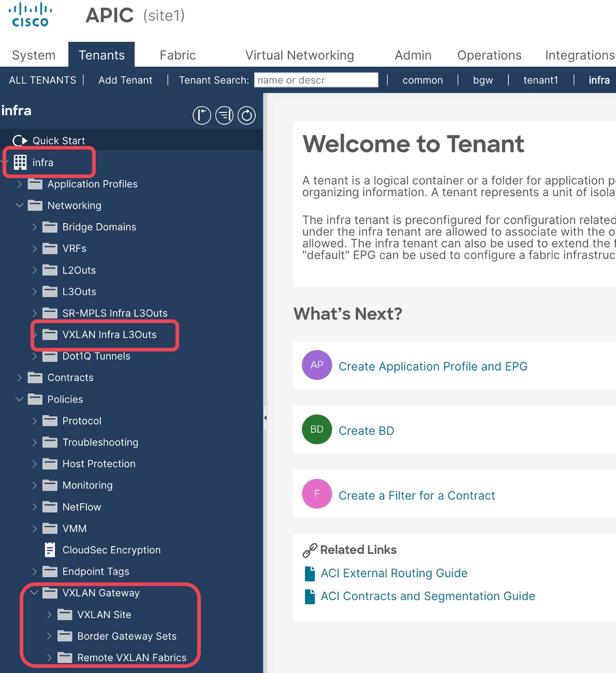Screen dimensions: 616x673
Task: Click the middle circular list icon beside infra
Action: click(x=224, y=115)
